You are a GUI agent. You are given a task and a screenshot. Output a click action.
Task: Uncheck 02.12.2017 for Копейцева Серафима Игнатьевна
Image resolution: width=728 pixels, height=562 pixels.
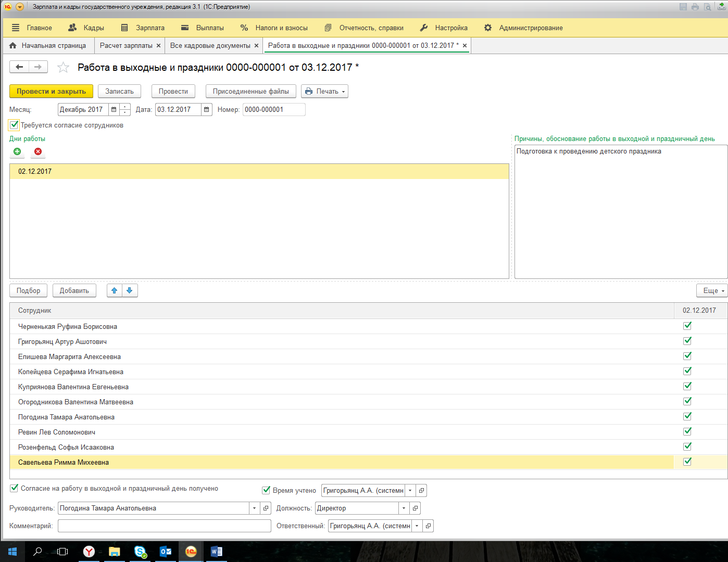click(x=687, y=371)
